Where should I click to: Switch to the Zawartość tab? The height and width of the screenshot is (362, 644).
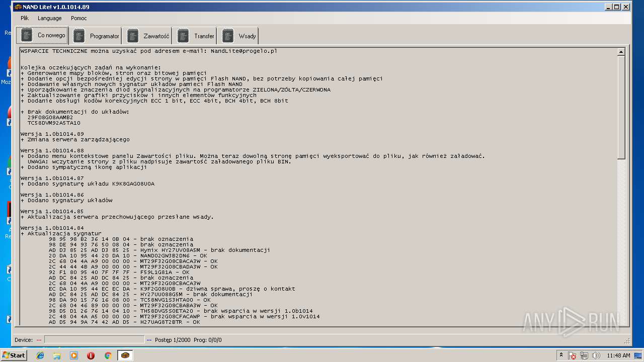(147, 36)
